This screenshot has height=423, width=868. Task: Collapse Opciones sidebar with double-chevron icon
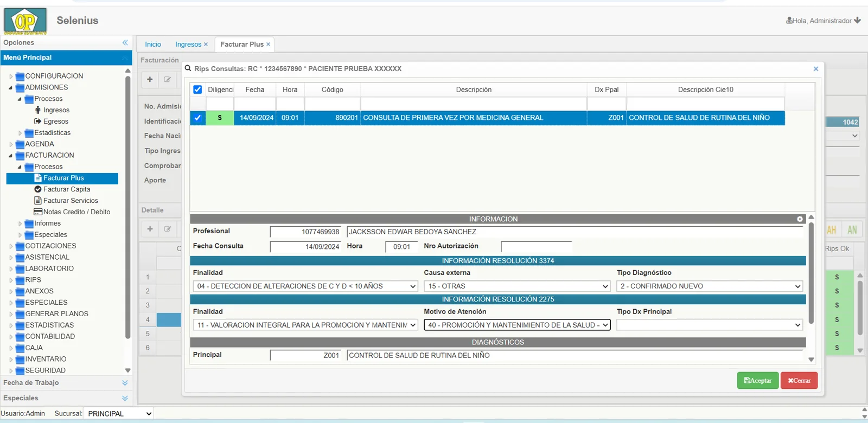(125, 42)
